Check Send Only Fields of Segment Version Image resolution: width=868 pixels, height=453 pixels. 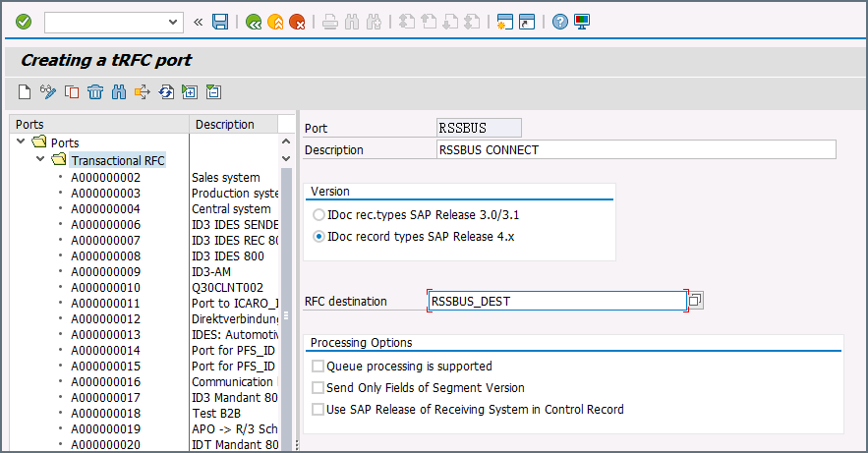pyautogui.click(x=318, y=388)
